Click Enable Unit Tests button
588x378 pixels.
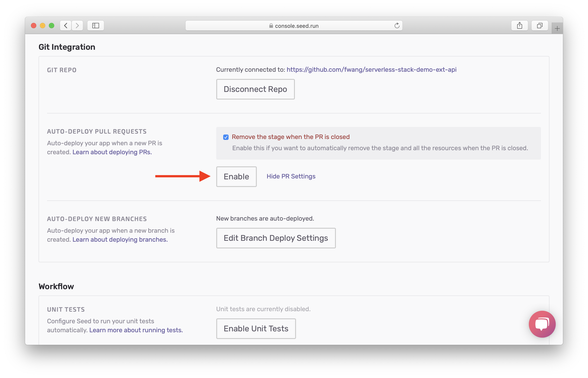(256, 329)
